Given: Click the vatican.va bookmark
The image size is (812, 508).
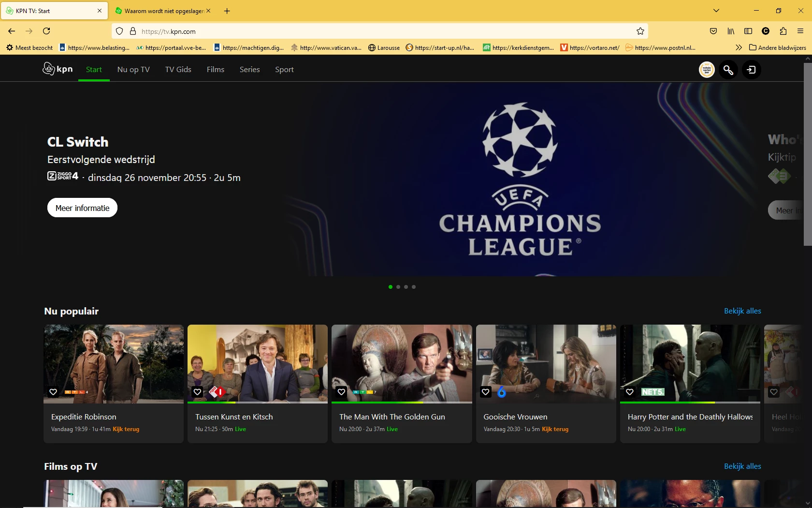Looking at the screenshot, I should [327, 47].
